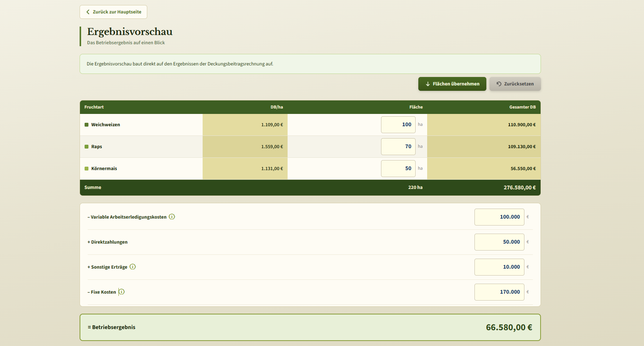Image resolution: width=644 pixels, height=346 pixels.
Task: Click total DB value 56.550,00 €
Action: click(x=523, y=169)
